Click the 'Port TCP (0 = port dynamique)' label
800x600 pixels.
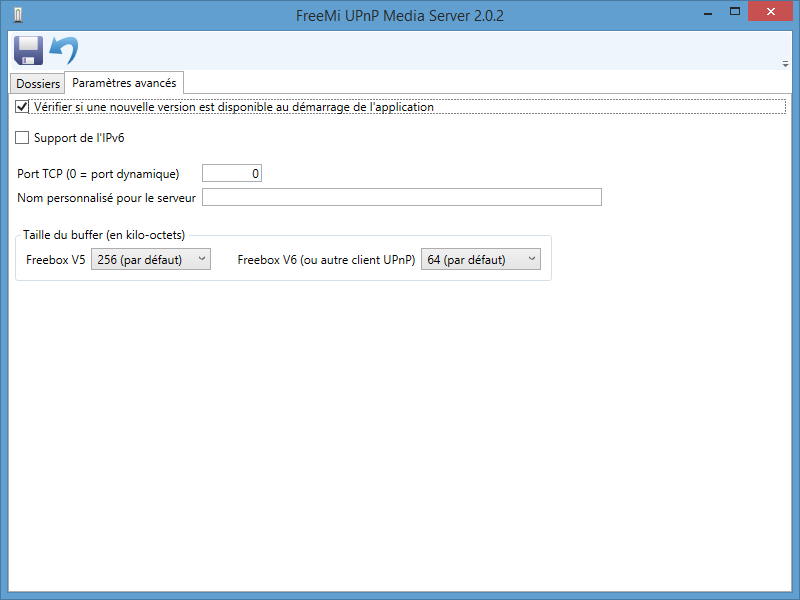coord(98,174)
